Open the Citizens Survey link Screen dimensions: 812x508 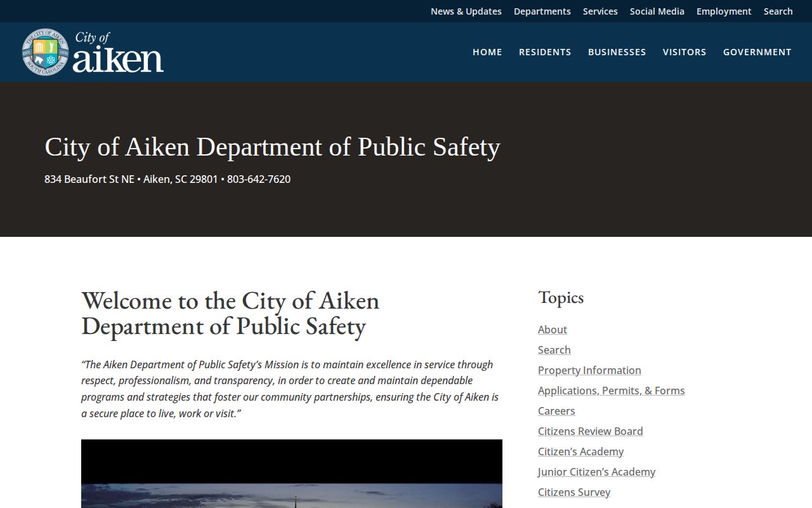(574, 492)
